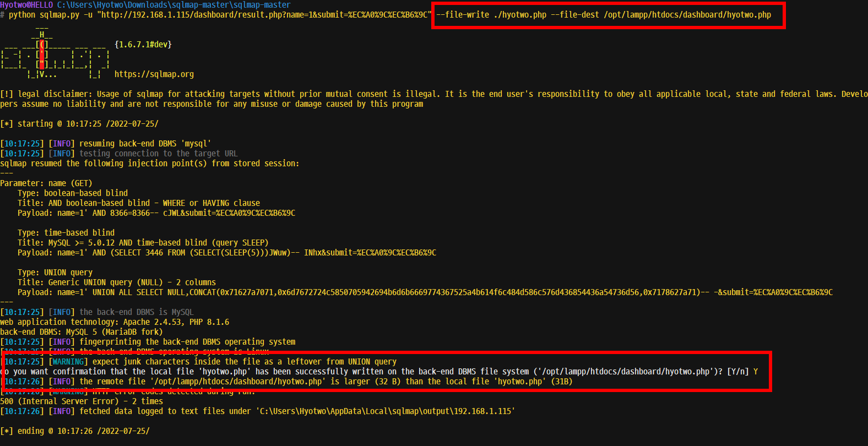Click the payload containing 'SELECT(SLEEP(5))'
Image resolution: width=868 pixels, height=446 pixels.
coord(227,253)
